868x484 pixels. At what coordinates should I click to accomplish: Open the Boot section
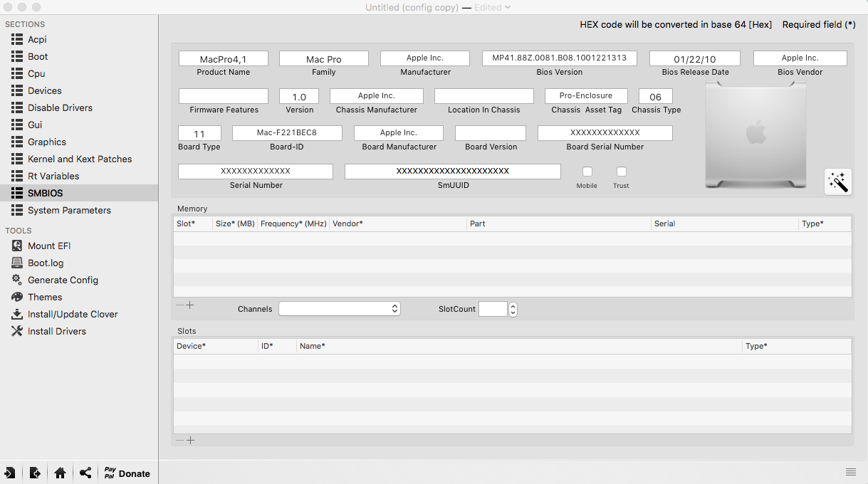pos(78,56)
